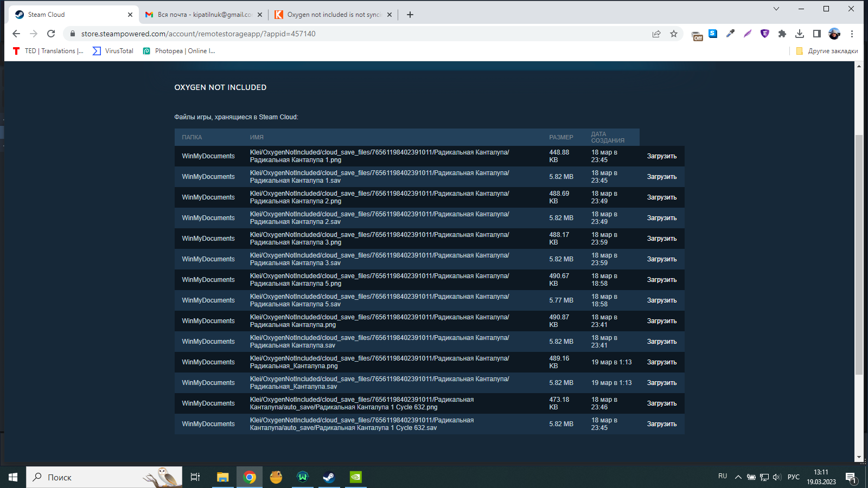This screenshot has width=868, height=488.
Task: Open the browser extensions puzzle icon
Action: (782, 34)
